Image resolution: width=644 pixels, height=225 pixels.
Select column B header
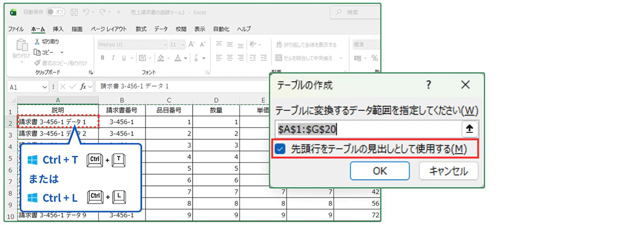[122, 100]
